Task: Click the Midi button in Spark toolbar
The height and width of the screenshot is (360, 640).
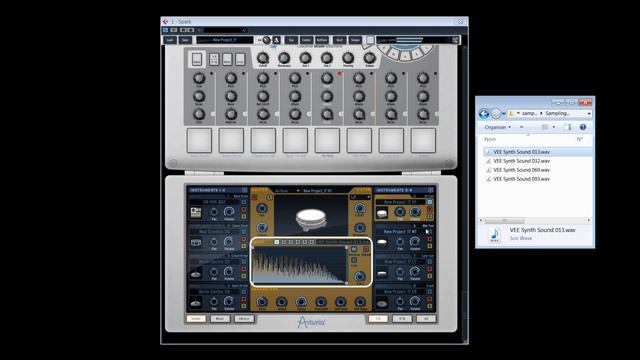Action: pyautogui.click(x=339, y=40)
